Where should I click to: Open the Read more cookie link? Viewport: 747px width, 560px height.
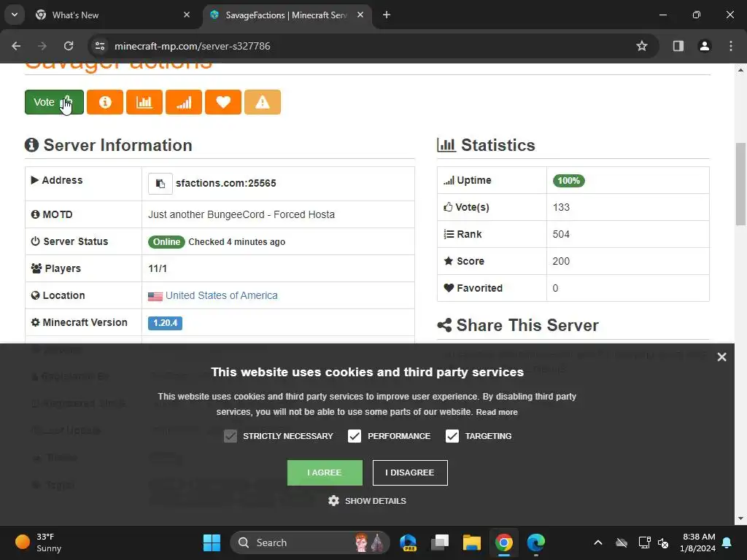pos(497,413)
